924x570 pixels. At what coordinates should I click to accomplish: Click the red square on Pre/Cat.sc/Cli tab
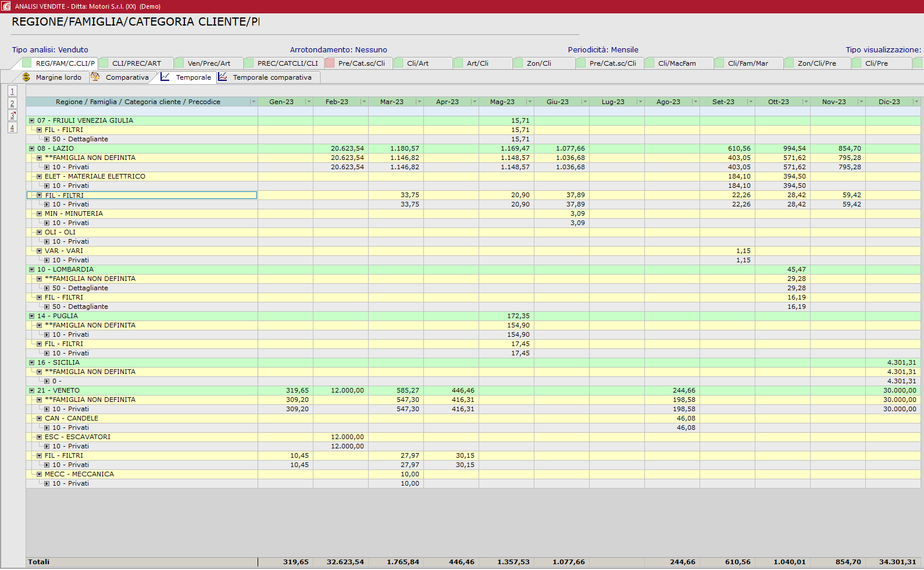pyautogui.click(x=330, y=63)
